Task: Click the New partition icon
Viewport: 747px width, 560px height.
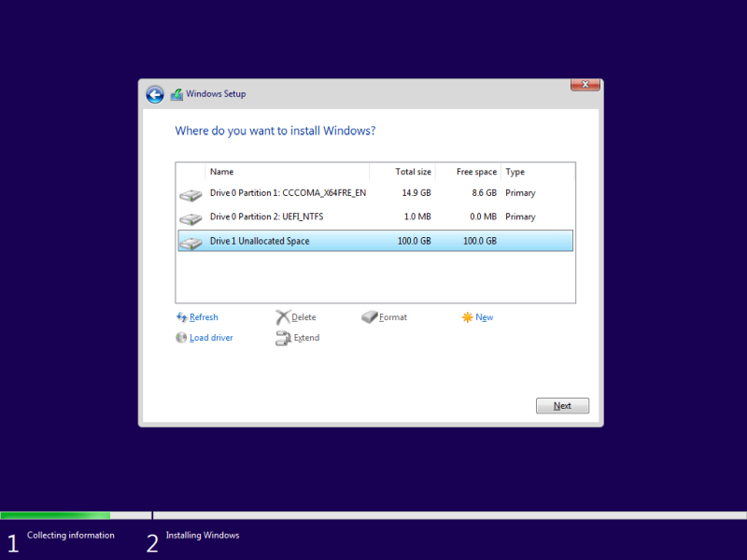Action: pos(466,317)
